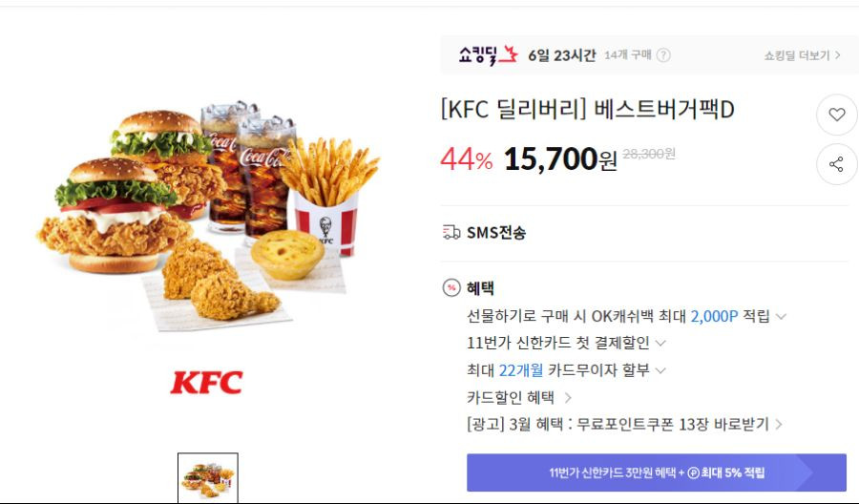Click the 쇼킹딜 logo icon
The width and height of the screenshot is (859, 504).
coord(488,54)
